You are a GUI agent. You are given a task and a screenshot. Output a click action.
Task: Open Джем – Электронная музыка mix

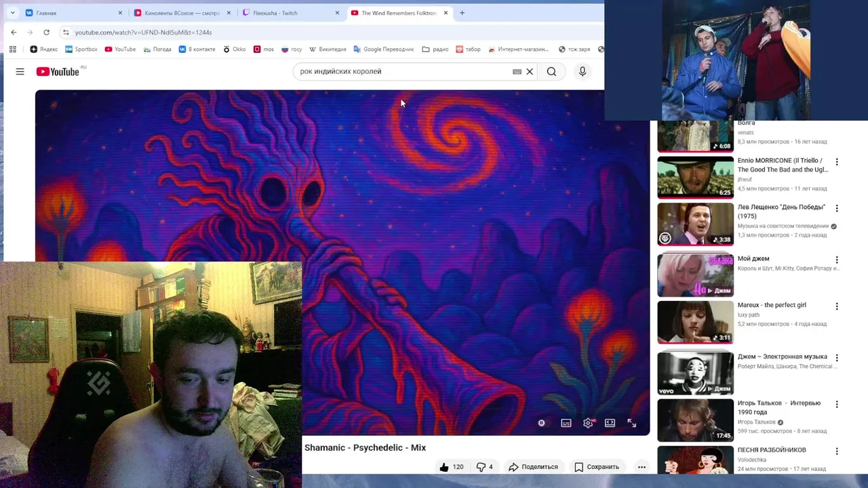coord(695,373)
